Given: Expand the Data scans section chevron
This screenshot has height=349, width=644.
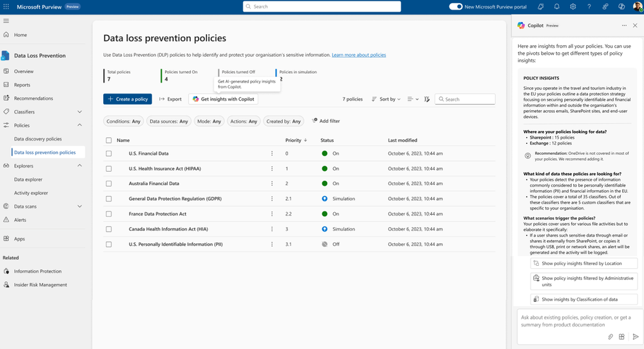Looking at the screenshot, I should [x=80, y=206].
